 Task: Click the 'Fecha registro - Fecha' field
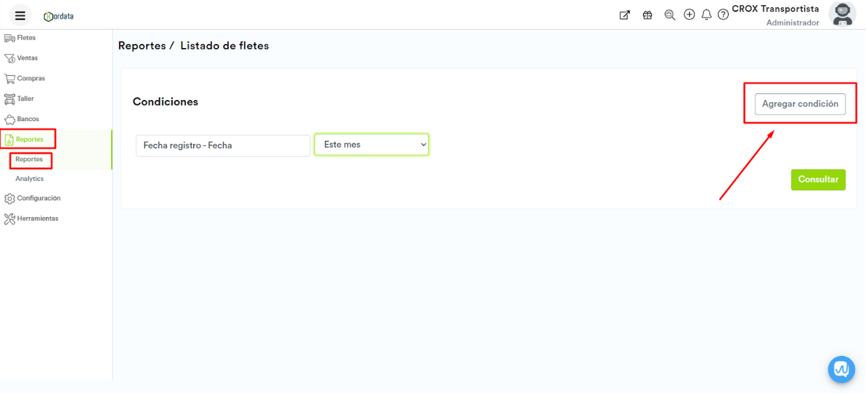click(222, 145)
